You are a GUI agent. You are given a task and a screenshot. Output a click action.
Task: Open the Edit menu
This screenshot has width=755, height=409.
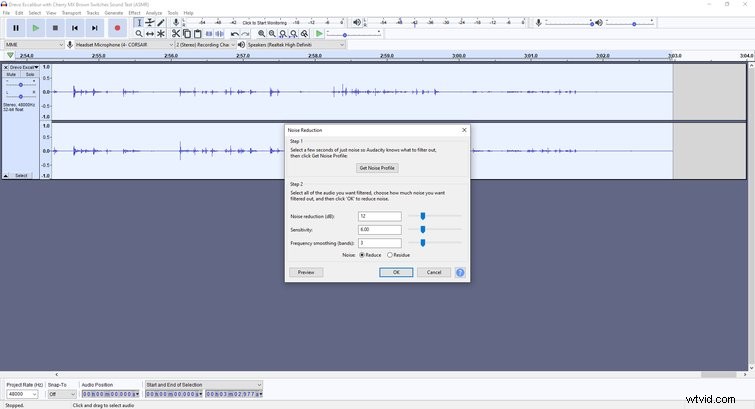click(x=19, y=13)
